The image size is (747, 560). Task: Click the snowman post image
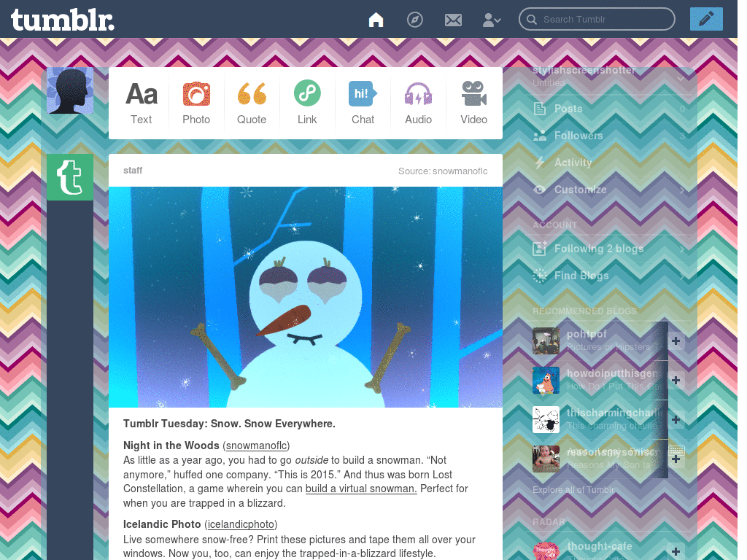[306, 297]
